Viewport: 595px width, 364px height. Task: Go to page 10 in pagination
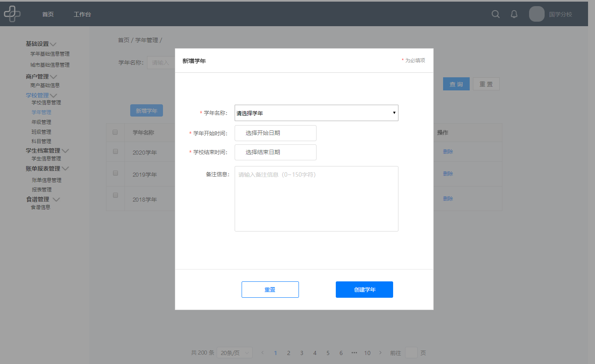pyautogui.click(x=367, y=353)
